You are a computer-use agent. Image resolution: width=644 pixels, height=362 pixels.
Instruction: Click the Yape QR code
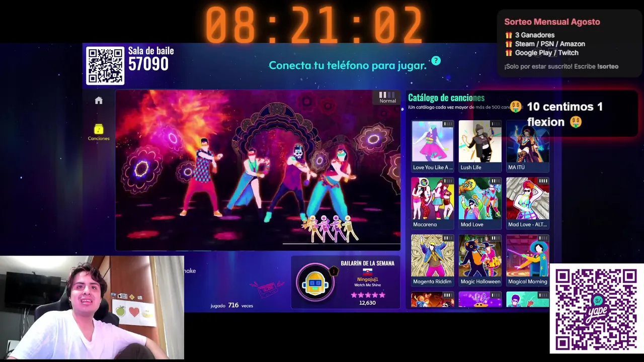[596, 309]
